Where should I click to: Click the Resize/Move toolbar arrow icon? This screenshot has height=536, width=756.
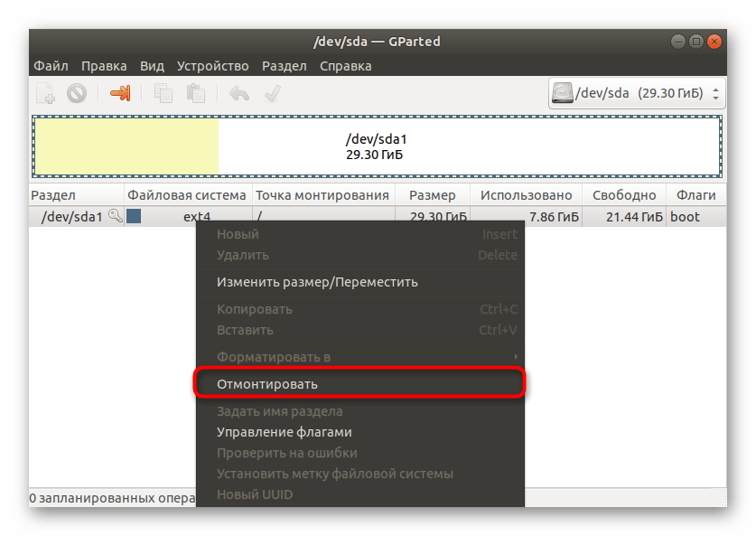tap(120, 93)
